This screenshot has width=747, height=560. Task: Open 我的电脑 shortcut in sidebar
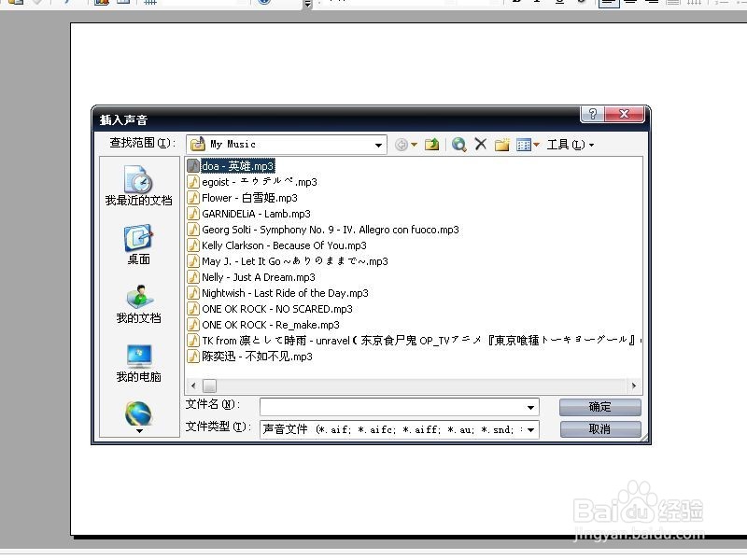(x=138, y=363)
